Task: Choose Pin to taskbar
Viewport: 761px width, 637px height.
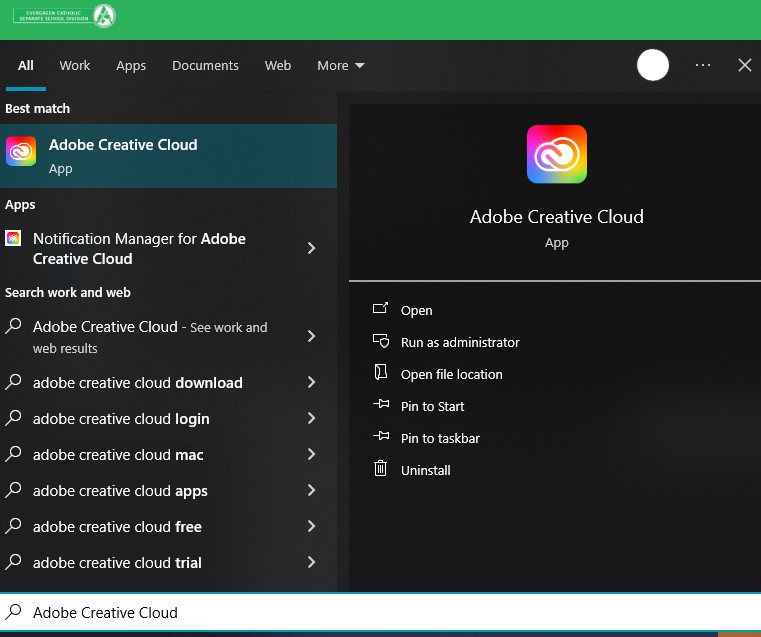Action: (x=440, y=439)
